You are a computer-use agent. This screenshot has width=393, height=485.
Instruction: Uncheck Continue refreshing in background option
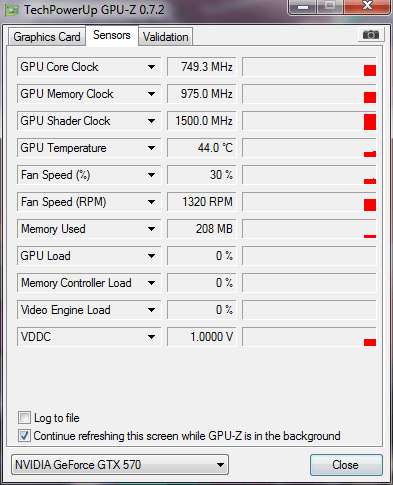tap(24, 435)
